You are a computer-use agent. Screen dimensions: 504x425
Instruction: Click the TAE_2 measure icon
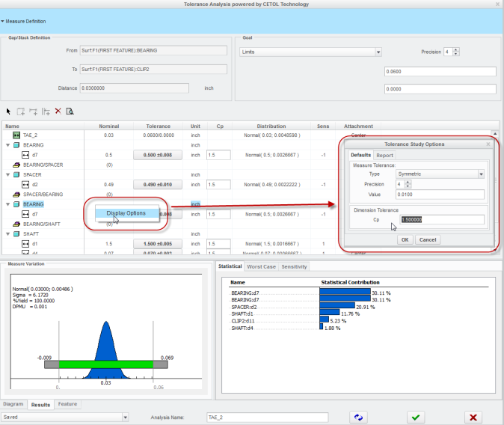pyautogui.click(x=16, y=135)
